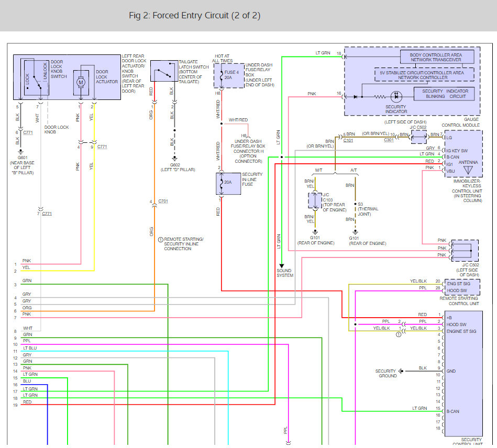Select the Body Controller Area Network Transceiver box
497x448 pixels.
click(x=437, y=57)
